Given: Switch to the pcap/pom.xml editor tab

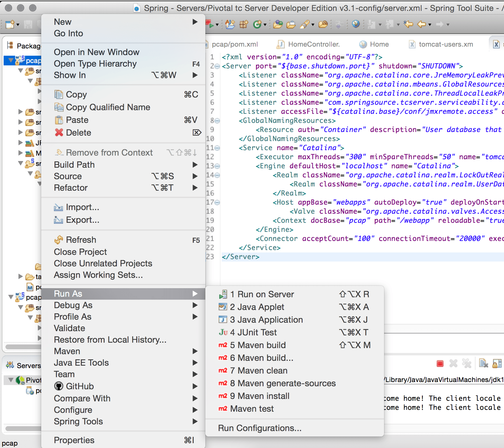Looking at the screenshot, I should click(x=234, y=44).
